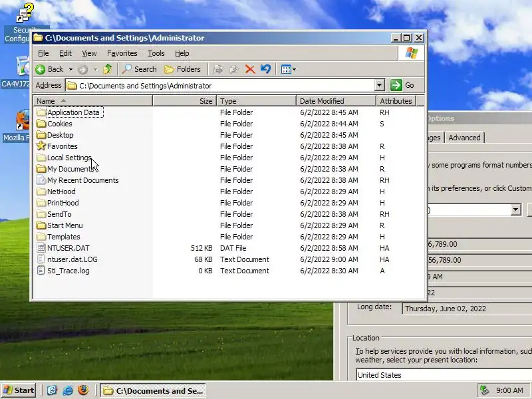Select the NTUSER.DAT file icon
The width and height of the screenshot is (532, 399).
point(41,248)
